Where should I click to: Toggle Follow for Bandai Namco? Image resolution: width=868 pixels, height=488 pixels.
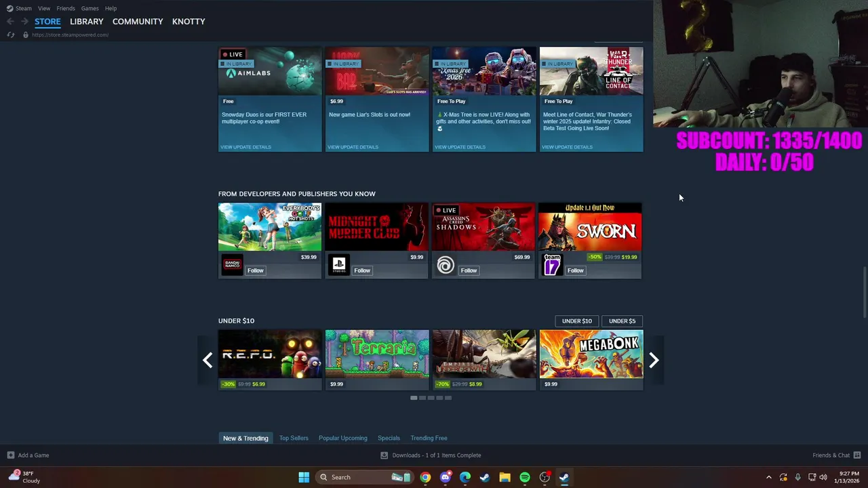coord(255,270)
